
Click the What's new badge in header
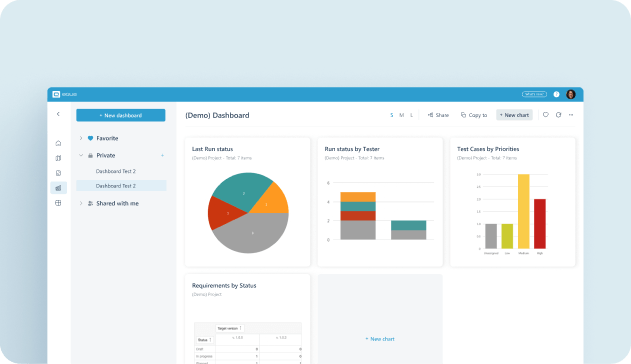tap(534, 94)
